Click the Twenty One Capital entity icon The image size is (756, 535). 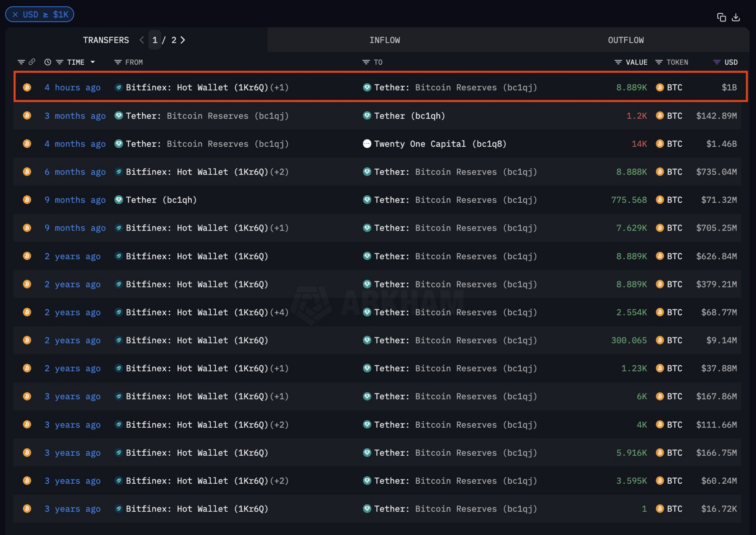(x=367, y=144)
